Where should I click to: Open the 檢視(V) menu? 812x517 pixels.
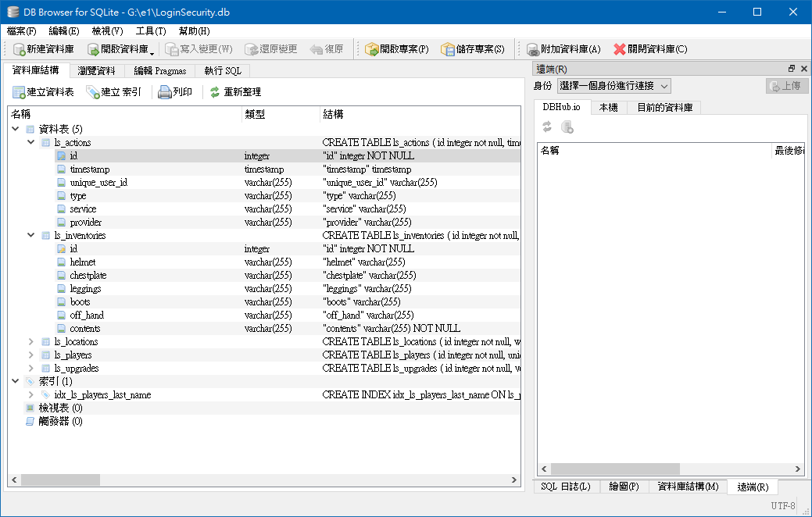coord(107,31)
